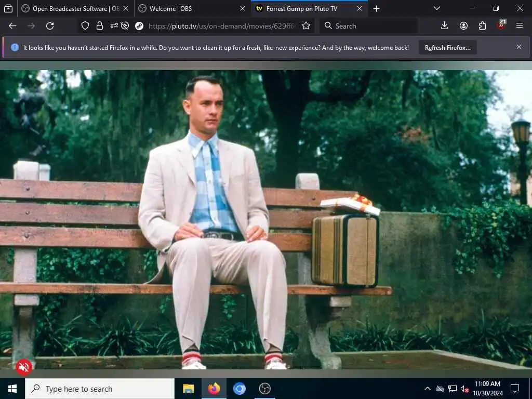Go back to the previous page
Viewport: 532px width, 399px height.
(x=12, y=26)
